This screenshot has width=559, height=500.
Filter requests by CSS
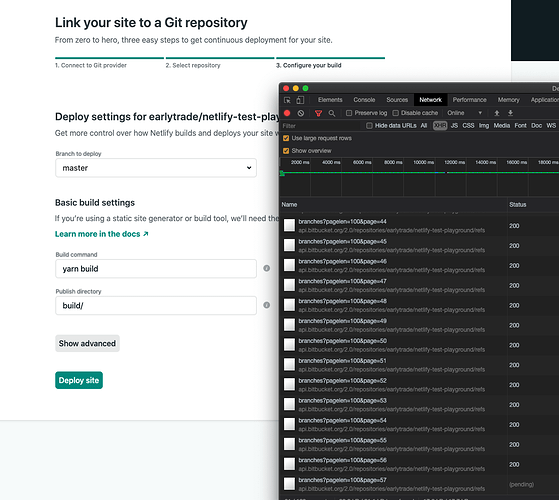coord(468,125)
